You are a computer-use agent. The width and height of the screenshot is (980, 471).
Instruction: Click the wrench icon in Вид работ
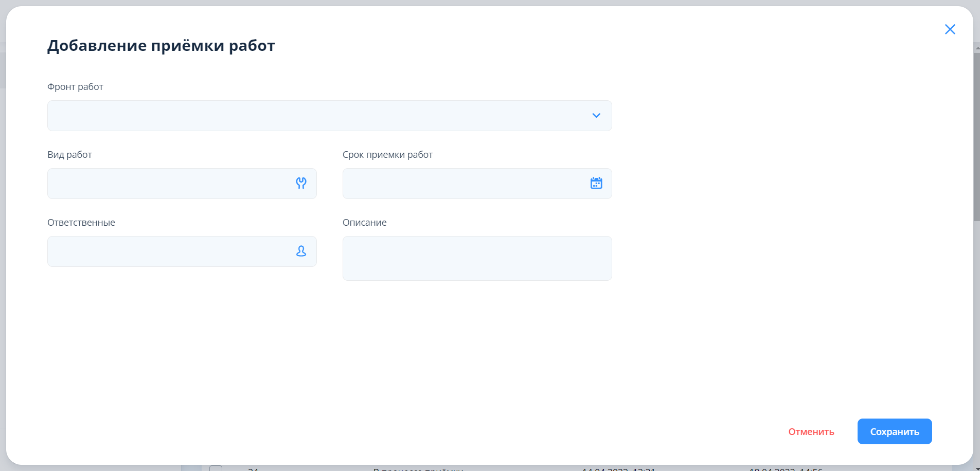[x=301, y=183]
